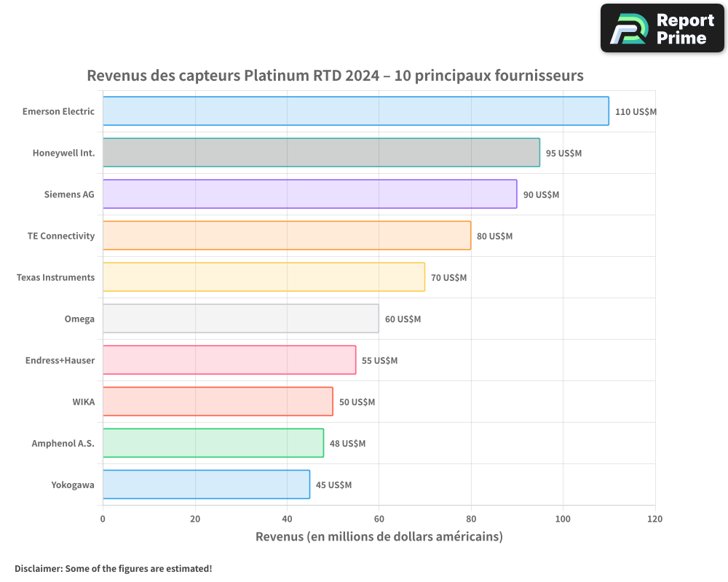Screen dimensions: 728x582
Task: Click the Omega revenue bar
Action: tap(240, 319)
